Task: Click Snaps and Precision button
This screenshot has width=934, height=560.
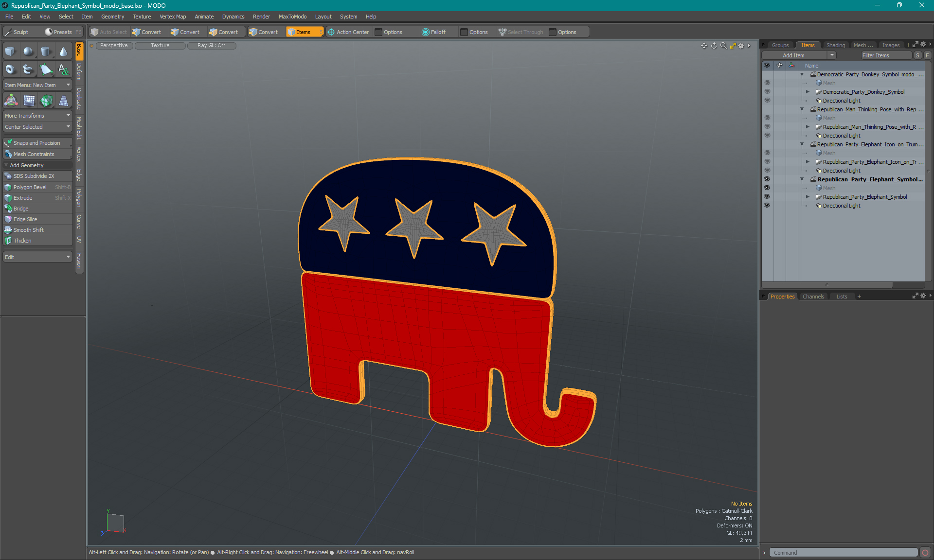Action: 37,143
